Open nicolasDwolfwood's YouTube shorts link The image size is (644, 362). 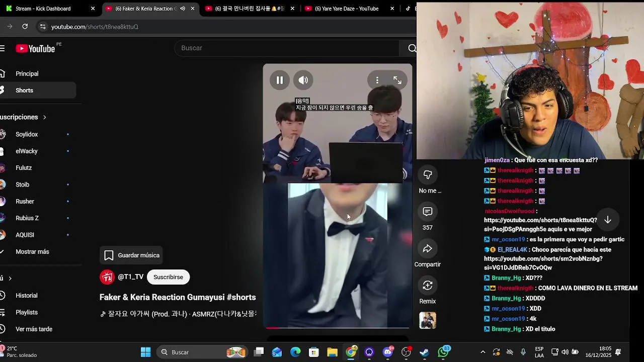(x=540, y=225)
